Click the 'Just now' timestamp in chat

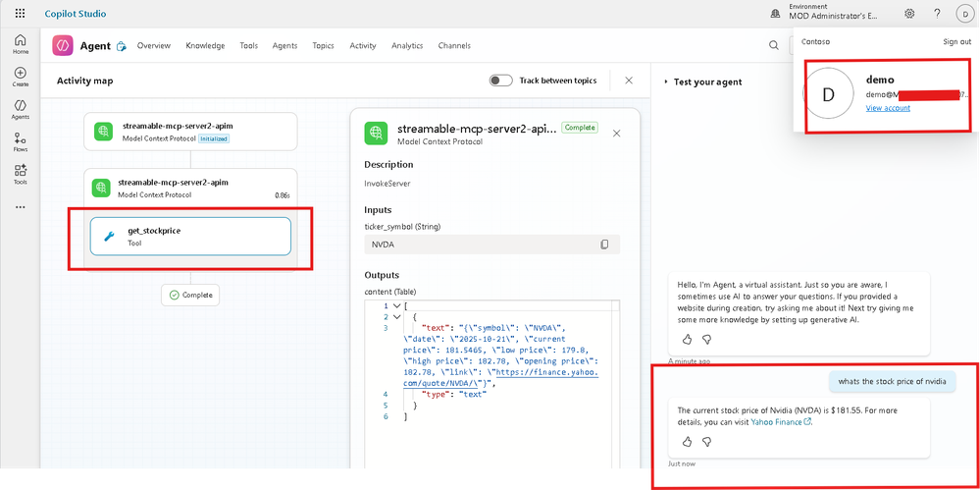coord(681,463)
